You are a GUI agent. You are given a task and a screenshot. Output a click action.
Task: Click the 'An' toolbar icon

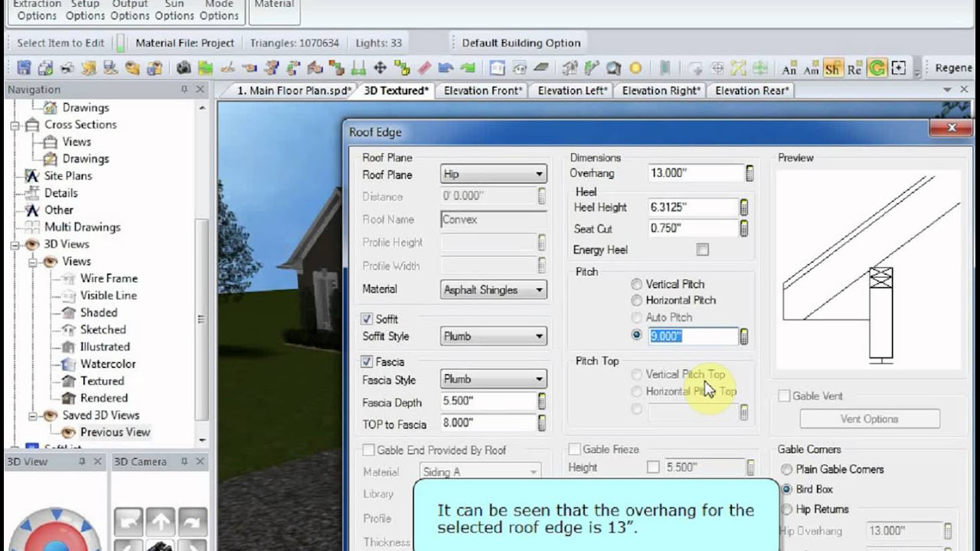pos(789,69)
